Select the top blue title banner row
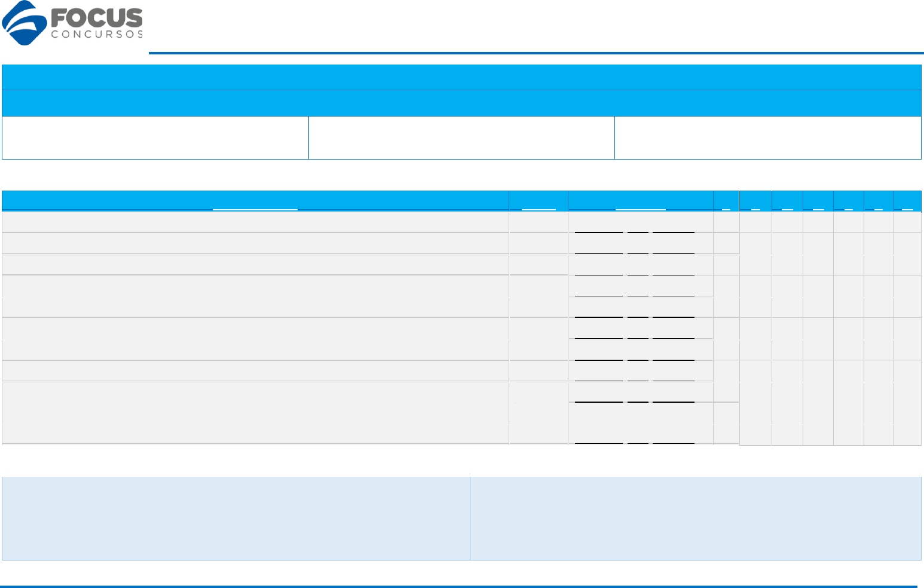The image size is (924, 588). [461, 77]
